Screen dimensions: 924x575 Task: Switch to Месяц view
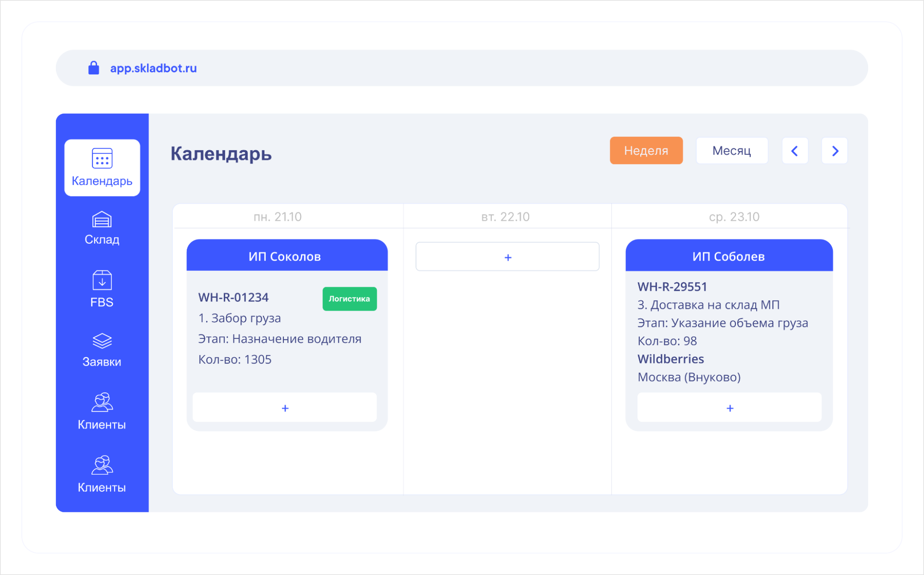click(x=732, y=151)
